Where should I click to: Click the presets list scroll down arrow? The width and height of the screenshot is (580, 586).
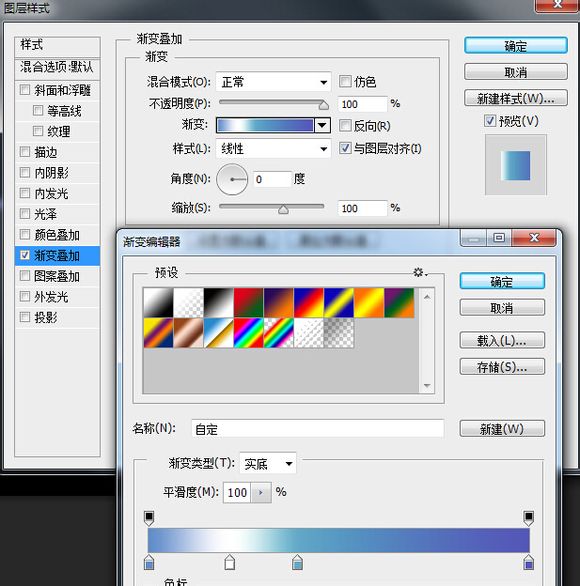(427, 386)
